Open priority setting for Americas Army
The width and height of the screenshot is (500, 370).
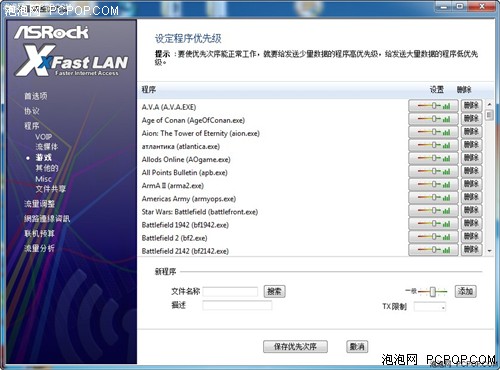(433, 197)
